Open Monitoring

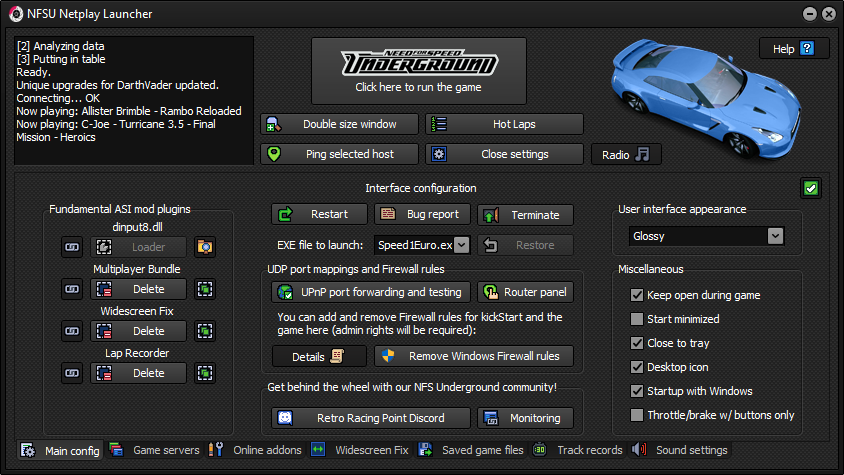click(x=525, y=418)
